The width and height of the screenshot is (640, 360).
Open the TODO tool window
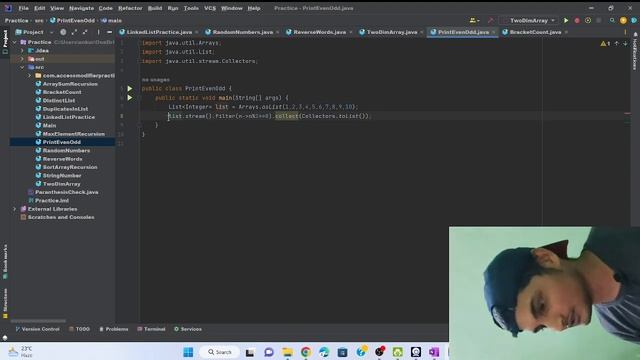(x=79, y=329)
